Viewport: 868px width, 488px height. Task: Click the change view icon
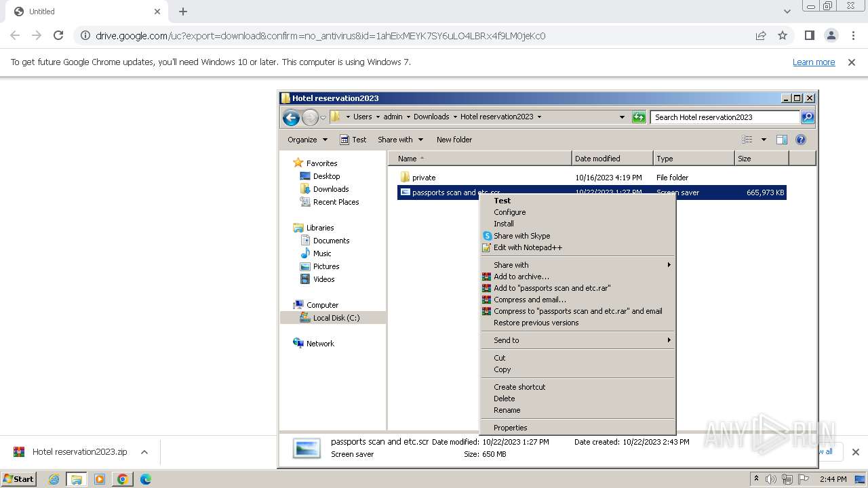tap(747, 140)
